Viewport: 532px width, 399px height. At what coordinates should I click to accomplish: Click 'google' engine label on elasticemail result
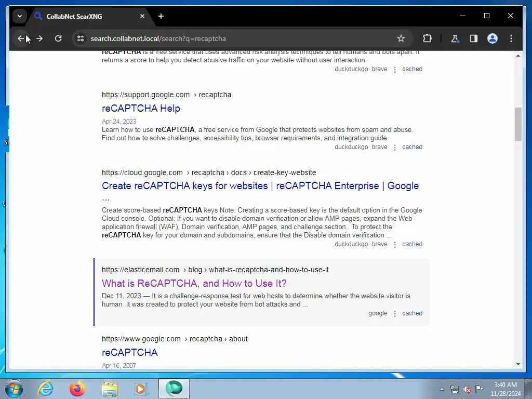click(378, 313)
